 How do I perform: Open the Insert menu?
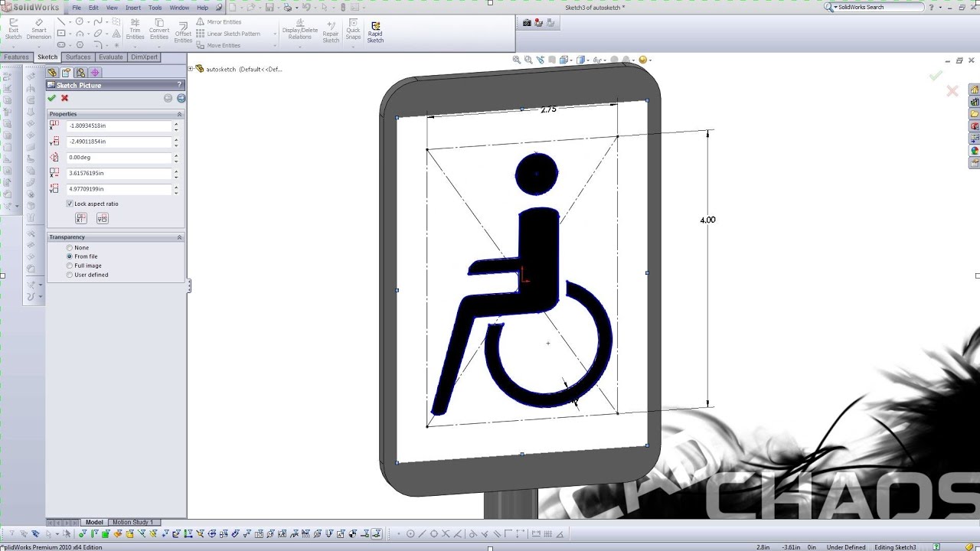click(x=133, y=8)
